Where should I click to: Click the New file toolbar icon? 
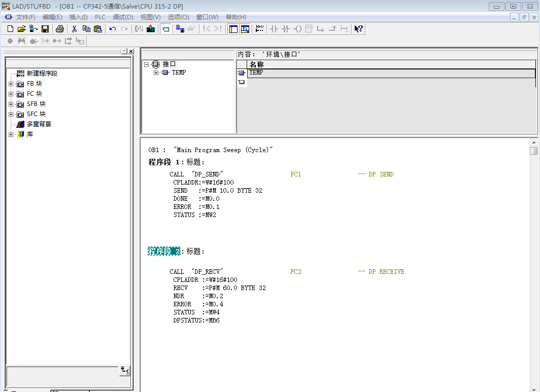(10, 29)
